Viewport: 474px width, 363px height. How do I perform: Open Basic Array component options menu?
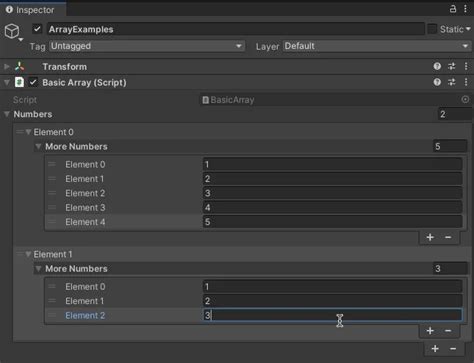click(x=466, y=82)
